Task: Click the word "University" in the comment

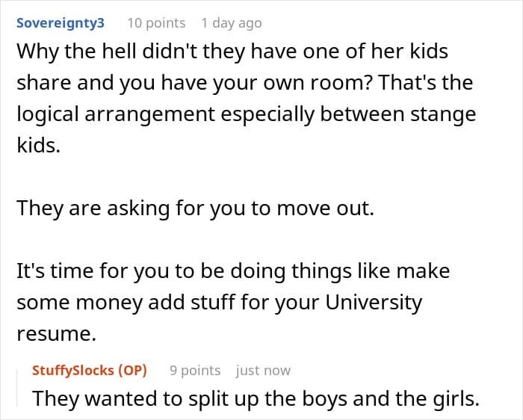Action: (374, 303)
